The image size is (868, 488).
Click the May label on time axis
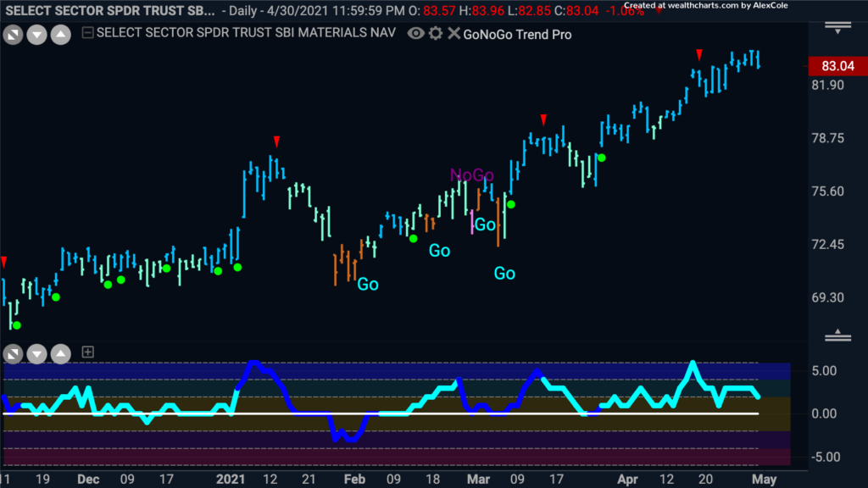[764, 480]
